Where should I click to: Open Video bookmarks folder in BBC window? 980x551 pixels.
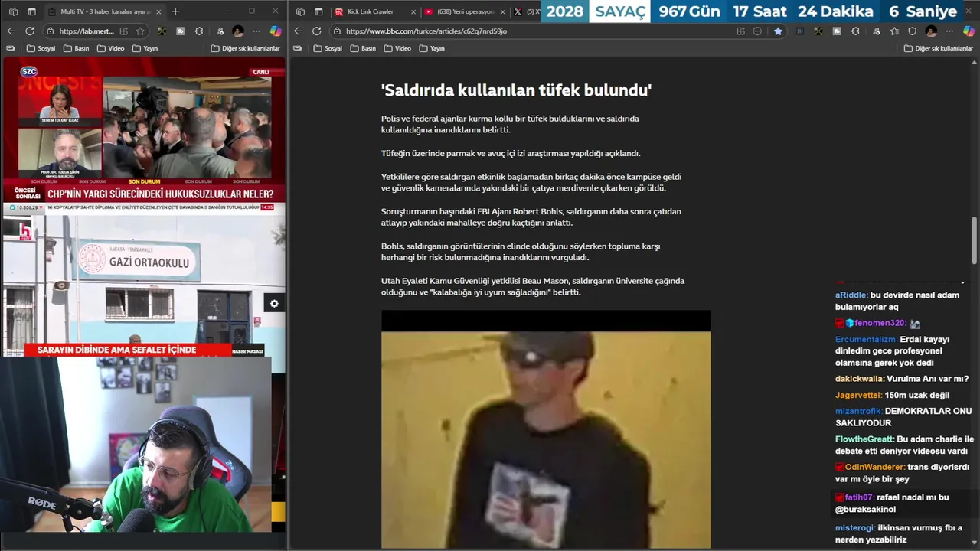398,48
